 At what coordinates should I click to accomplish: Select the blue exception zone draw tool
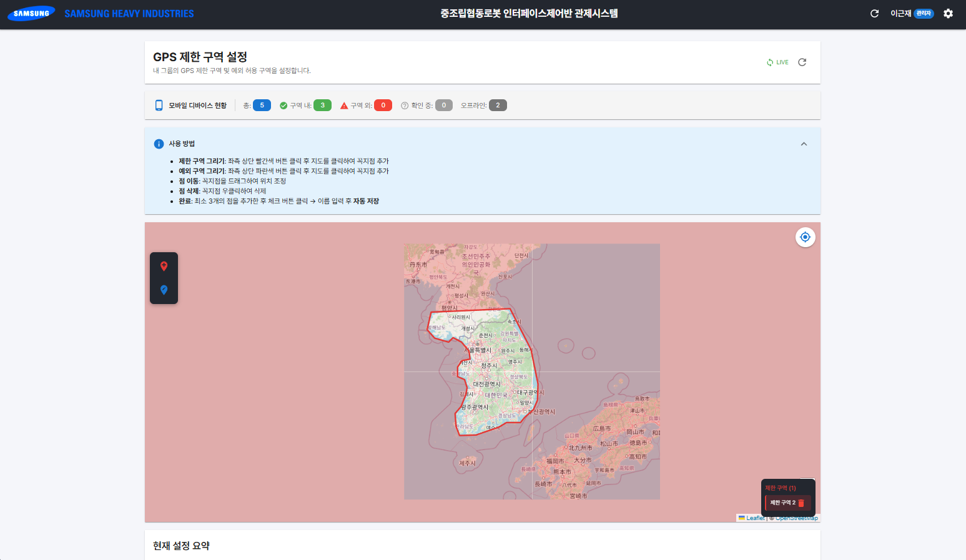164,290
